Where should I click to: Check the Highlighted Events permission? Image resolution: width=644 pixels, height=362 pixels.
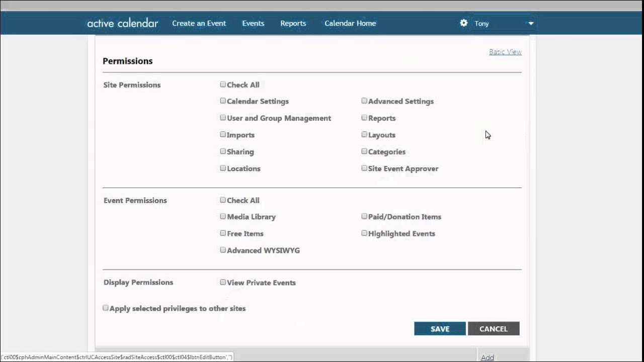pyautogui.click(x=364, y=233)
